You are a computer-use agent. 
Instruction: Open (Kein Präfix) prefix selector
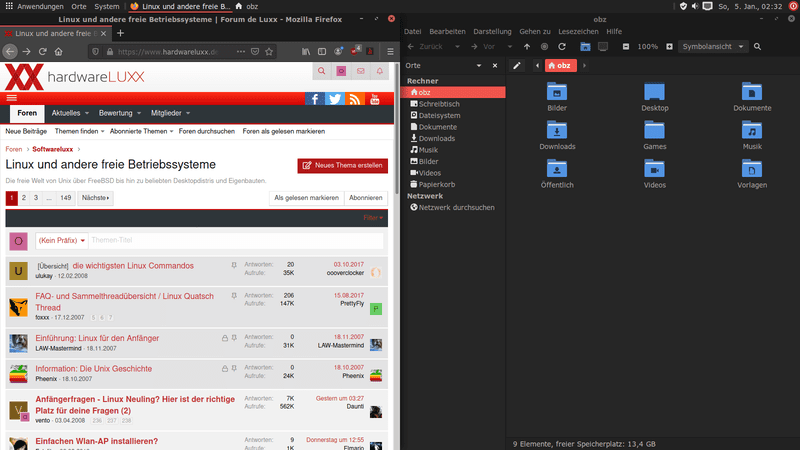click(x=62, y=240)
